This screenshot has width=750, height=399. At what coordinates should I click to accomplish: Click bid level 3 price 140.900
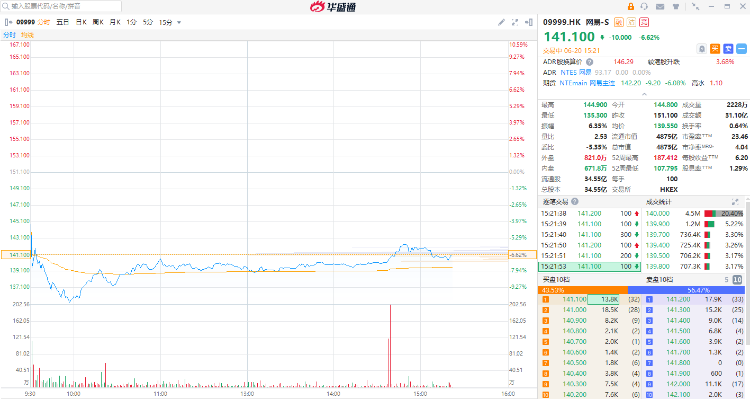click(574, 321)
